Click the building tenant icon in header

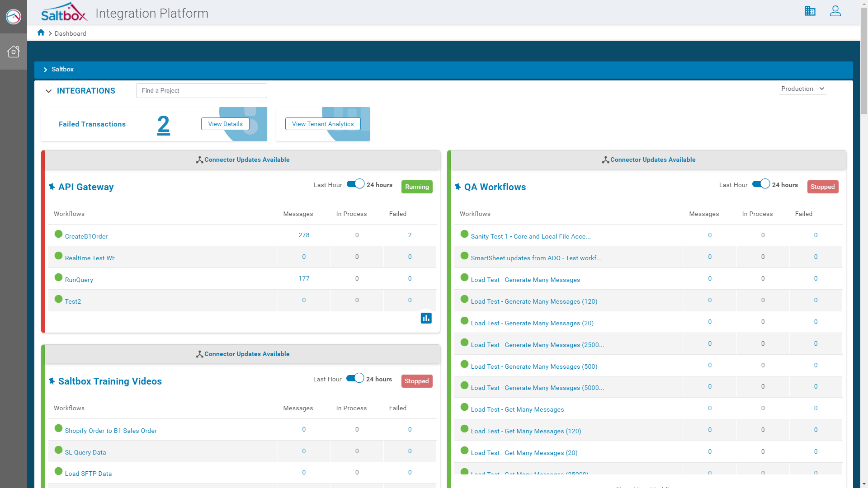pyautogui.click(x=810, y=11)
